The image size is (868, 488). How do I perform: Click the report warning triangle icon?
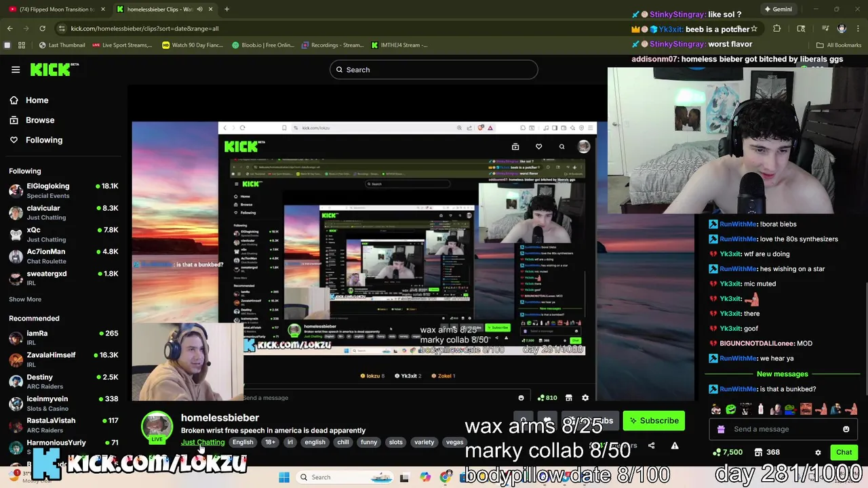click(x=675, y=446)
